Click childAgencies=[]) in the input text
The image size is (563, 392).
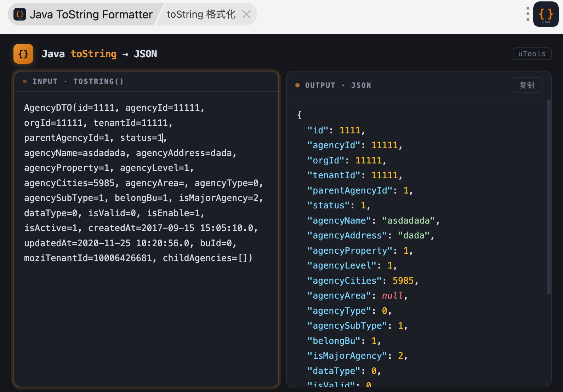tap(208, 258)
